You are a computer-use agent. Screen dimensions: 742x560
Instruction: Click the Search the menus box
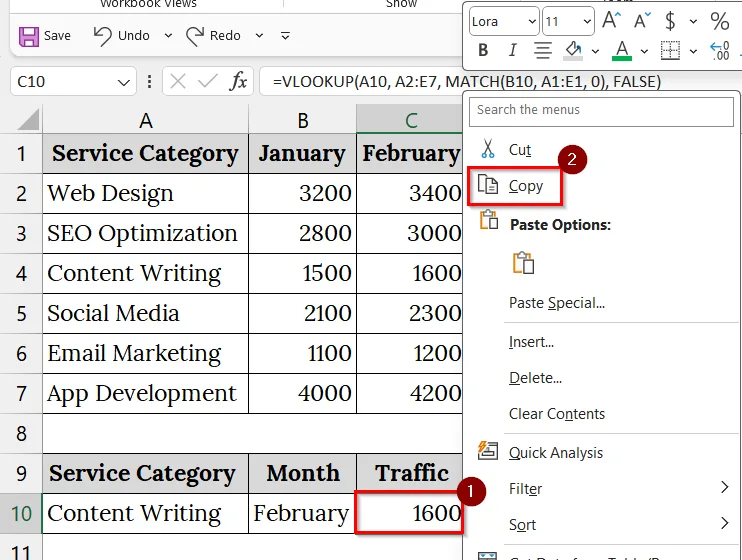601,112
